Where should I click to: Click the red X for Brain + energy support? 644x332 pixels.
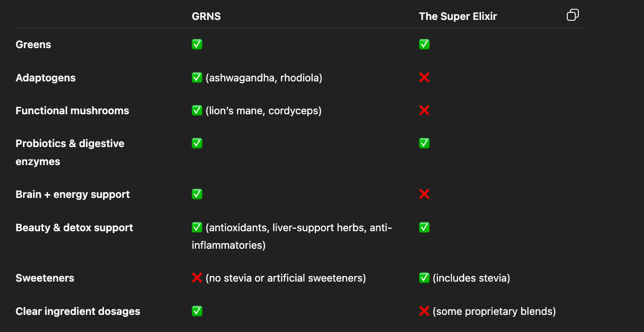coord(424,194)
